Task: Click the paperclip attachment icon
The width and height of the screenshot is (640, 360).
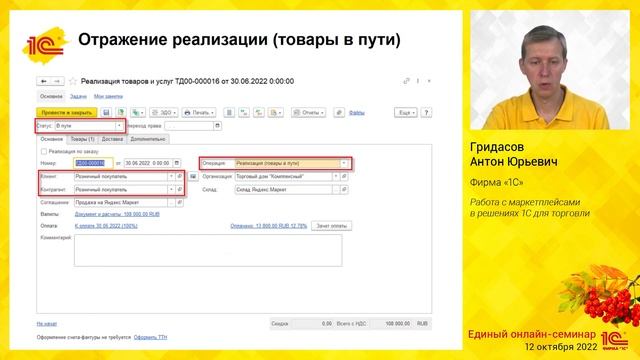Action: [339, 112]
